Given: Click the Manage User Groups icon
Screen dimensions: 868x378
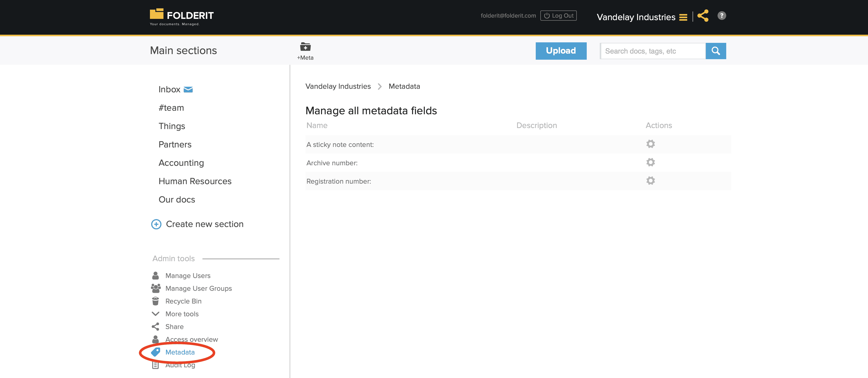Looking at the screenshot, I should (x=156, y=288).
